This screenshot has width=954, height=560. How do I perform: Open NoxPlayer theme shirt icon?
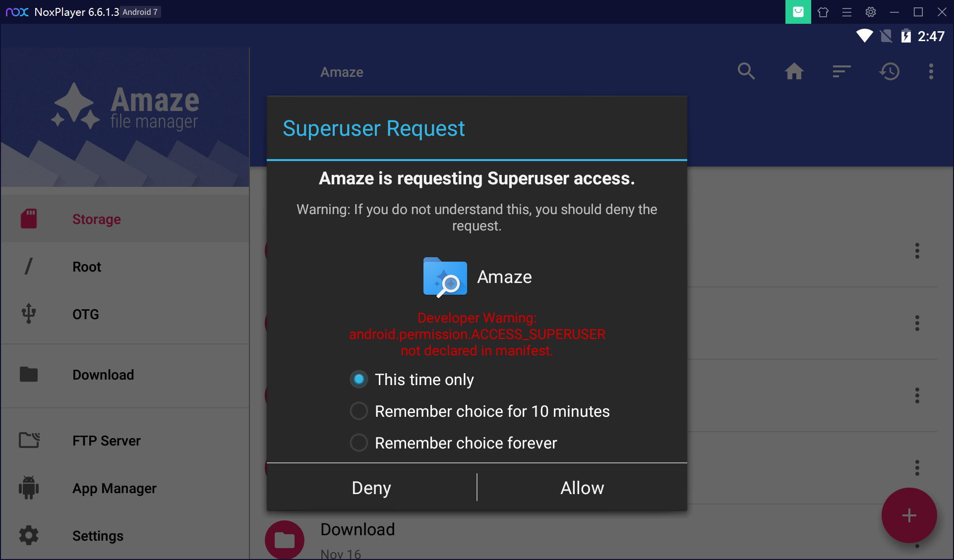[x=823, y=12]
